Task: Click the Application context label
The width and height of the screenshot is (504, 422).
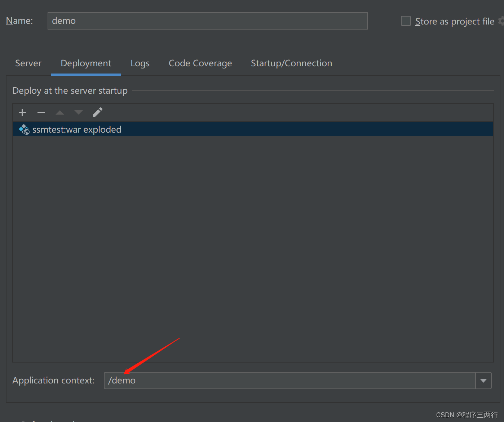Action: [x=53, y=381]
